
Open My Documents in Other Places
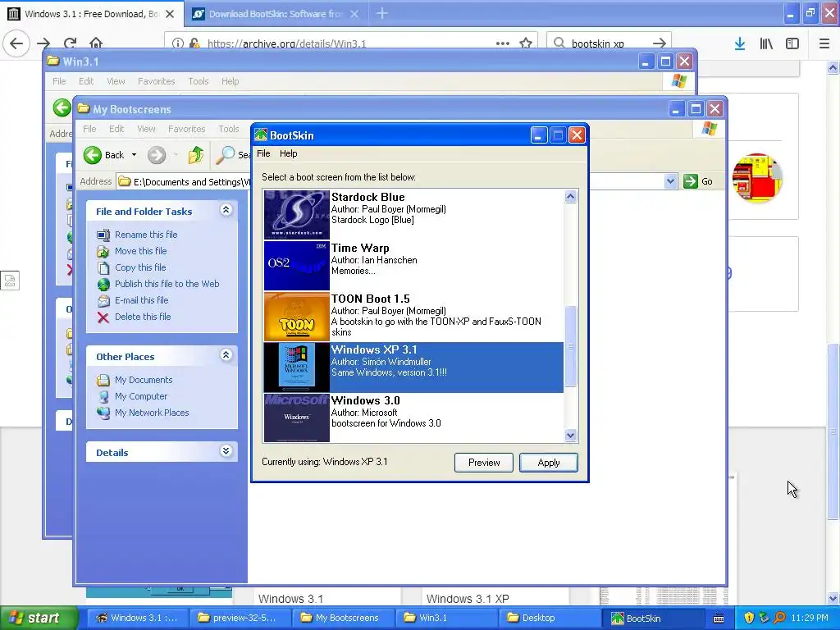click(x=144, y=380)
